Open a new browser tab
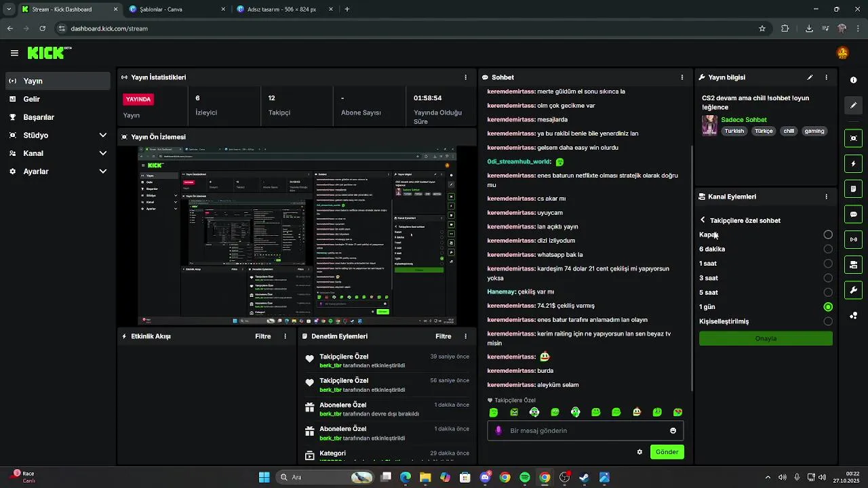The width and height of the screenshot is (868, 488). pyautogui.click(x=347, y=9)
